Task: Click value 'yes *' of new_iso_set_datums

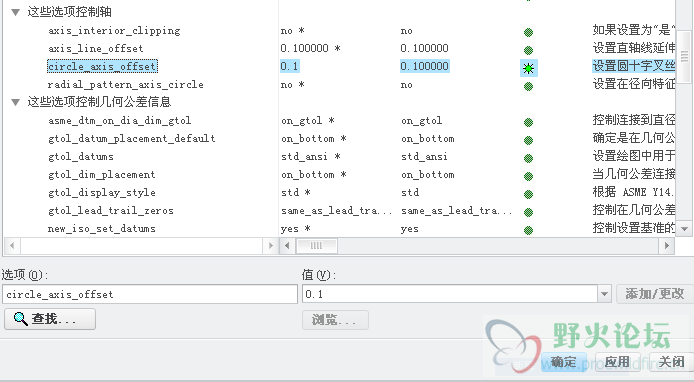Action: click(x=296, y=229)
